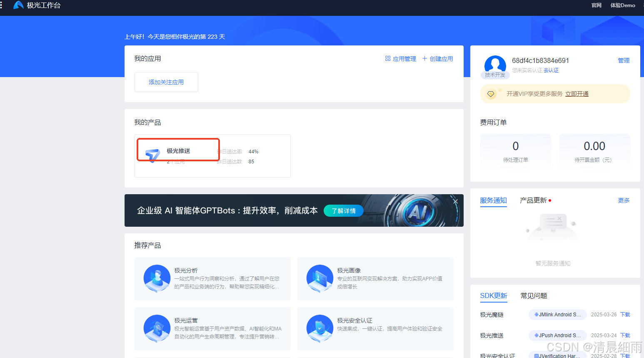Click the VIP diamond icon
The image size is (644, 358).
tap(491, 94)
